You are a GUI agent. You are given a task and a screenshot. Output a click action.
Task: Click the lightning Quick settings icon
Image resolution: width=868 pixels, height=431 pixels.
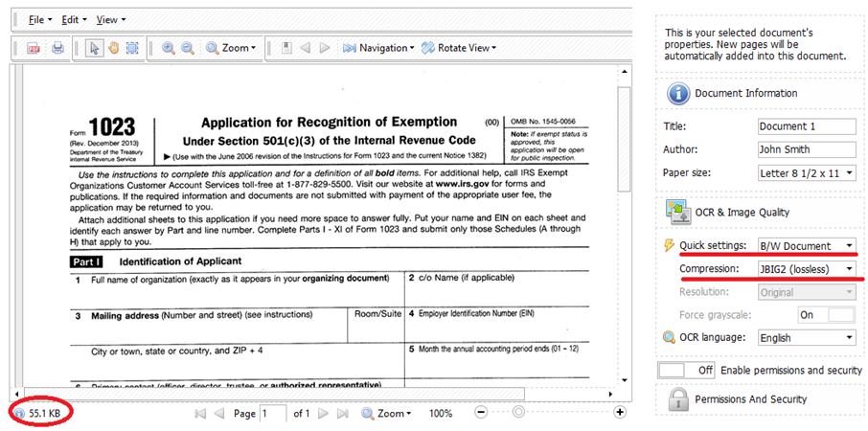pos(670,245)
